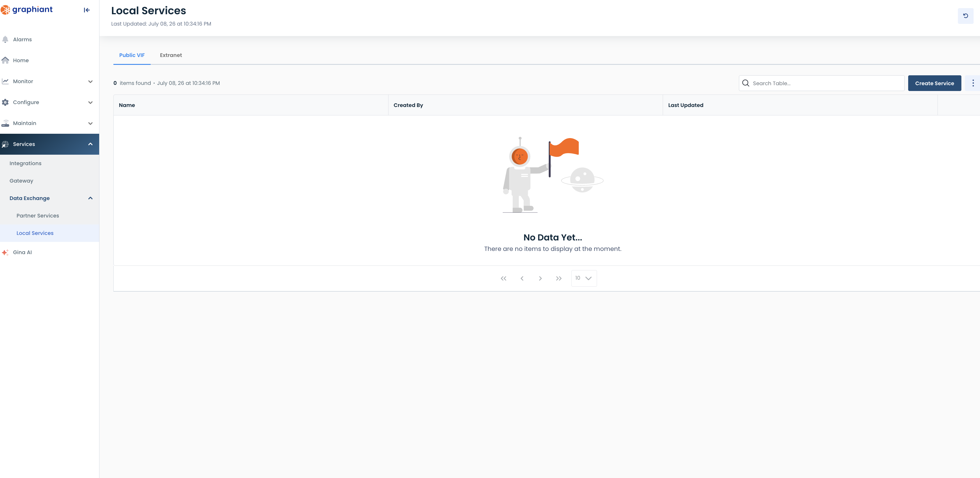
Task: Open Gina AI in the sidebar
Action: [49, 252]
